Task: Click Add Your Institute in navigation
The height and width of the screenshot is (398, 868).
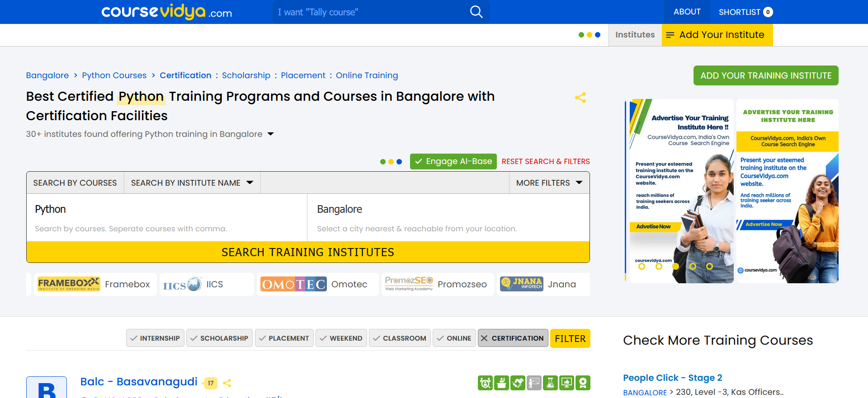Action: [x=717, y=35]
